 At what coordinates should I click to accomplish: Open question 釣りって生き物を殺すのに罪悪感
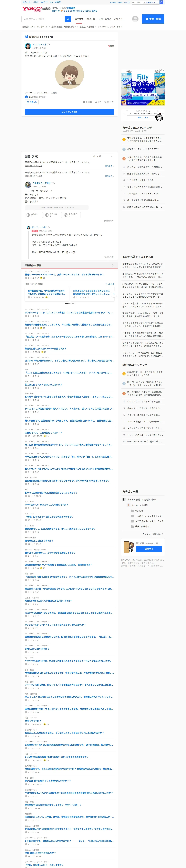coord(51,493)
